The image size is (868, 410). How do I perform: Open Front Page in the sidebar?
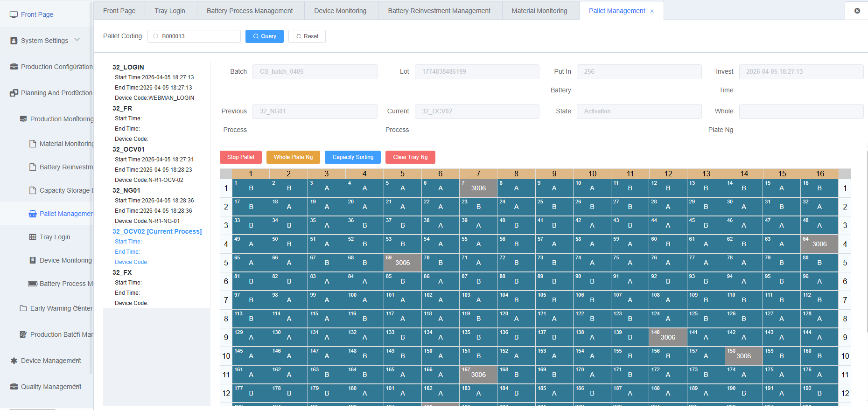coord(37,14)
